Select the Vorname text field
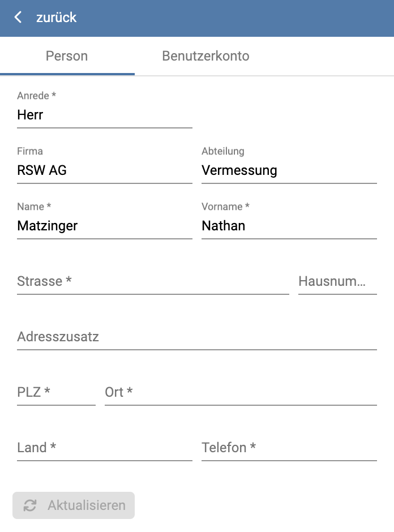 click(289, 226)
